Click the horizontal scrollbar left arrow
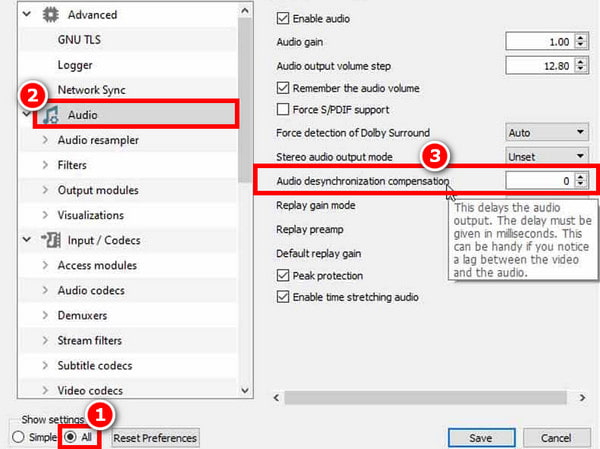Screen dimensions: 600x449 pos(277,398)
